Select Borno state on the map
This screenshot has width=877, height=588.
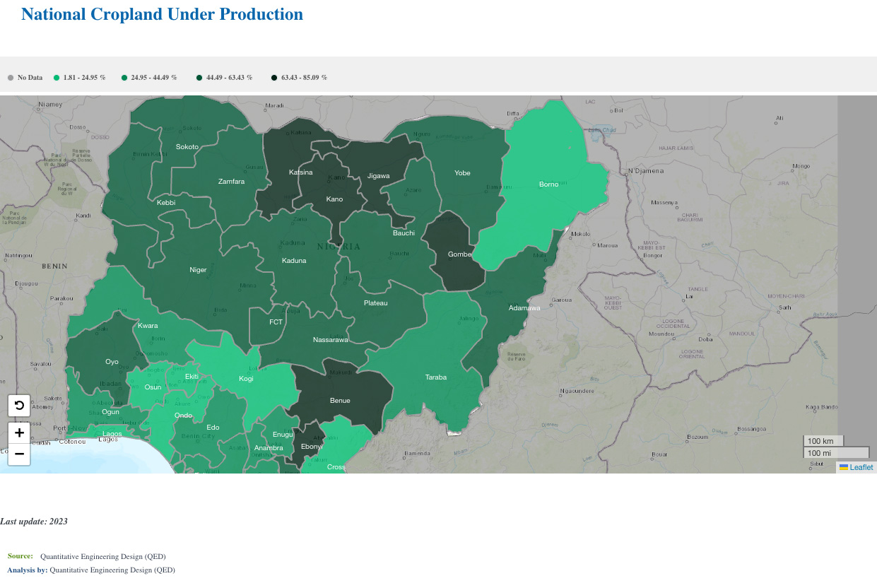549,184
